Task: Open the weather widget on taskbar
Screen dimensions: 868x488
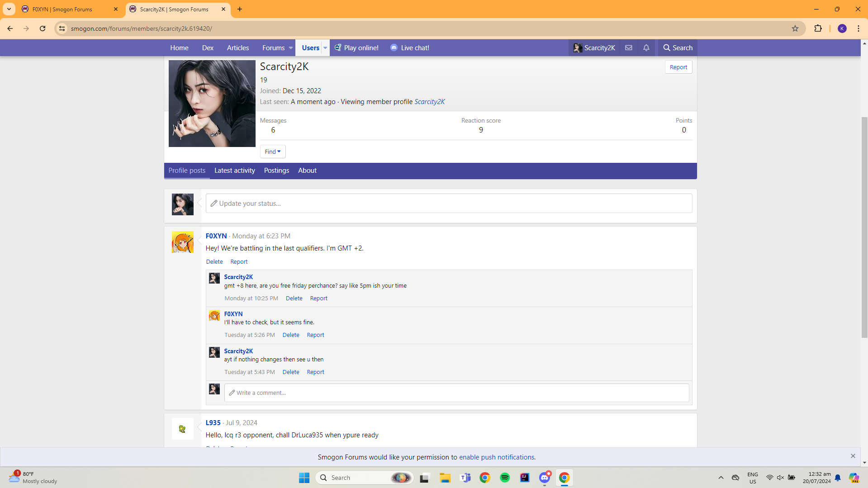Action: pyautogui.click(x=33, y=478)
